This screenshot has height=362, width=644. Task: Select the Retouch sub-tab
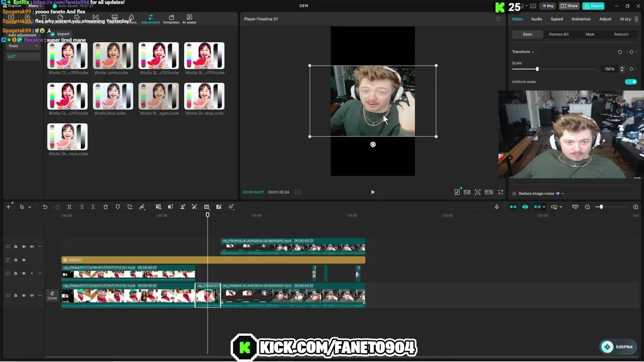point(621,34)
